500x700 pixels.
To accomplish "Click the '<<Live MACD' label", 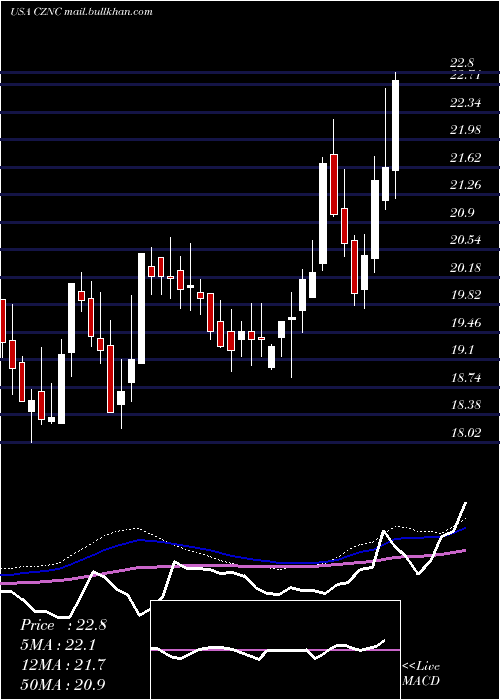I will tap(421, 674).
